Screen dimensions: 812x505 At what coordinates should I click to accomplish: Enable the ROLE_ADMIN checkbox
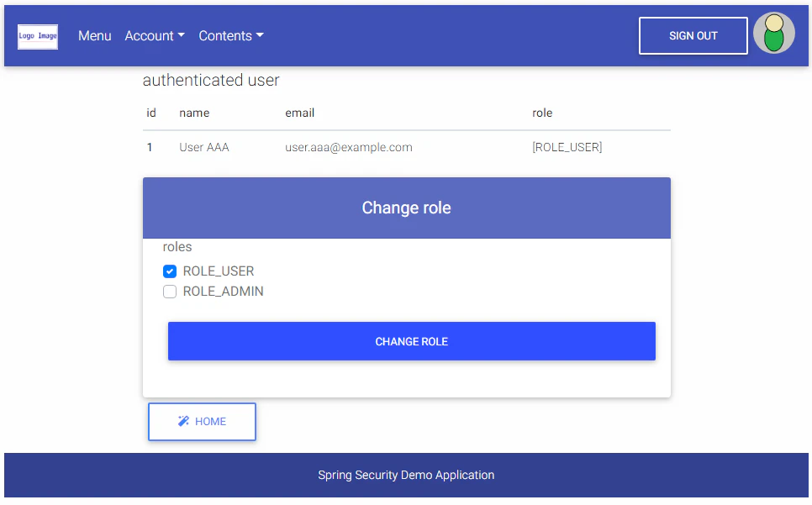169,292
